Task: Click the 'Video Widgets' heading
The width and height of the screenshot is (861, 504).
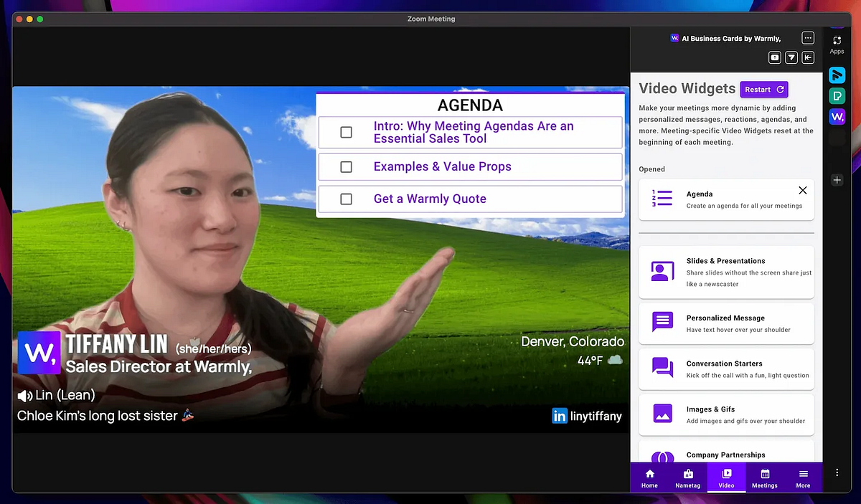Action: point(687,89)
